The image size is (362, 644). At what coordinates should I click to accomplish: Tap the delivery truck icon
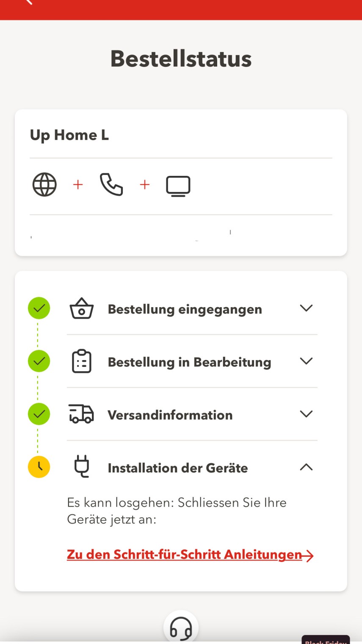click(81, 414)
